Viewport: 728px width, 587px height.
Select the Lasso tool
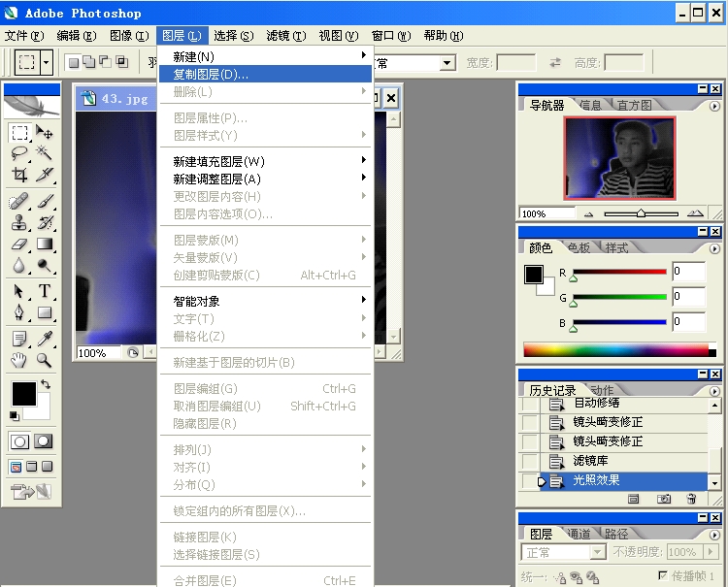coord(19,153)
